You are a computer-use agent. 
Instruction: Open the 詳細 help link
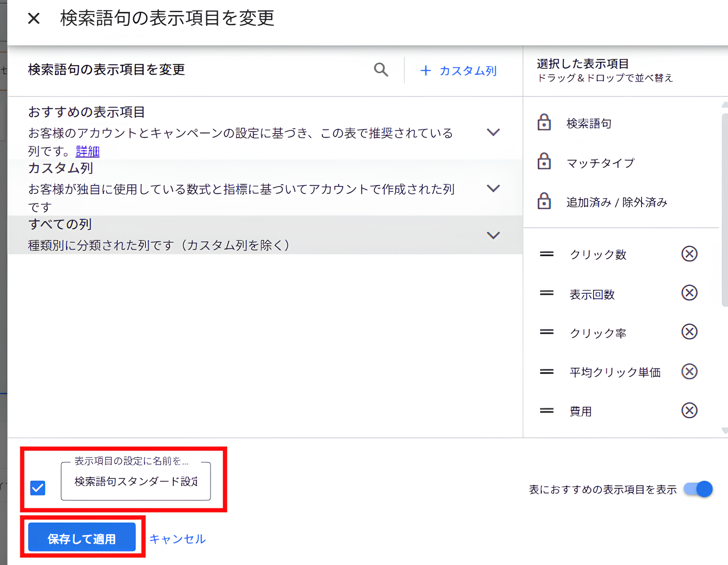(87, 152)
